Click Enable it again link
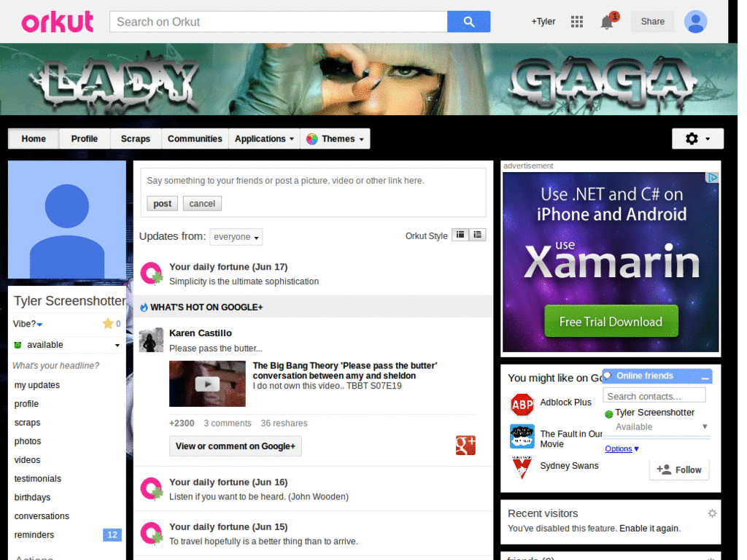The width and height of the screenshot is (747, 560). [x=649, y=529]
